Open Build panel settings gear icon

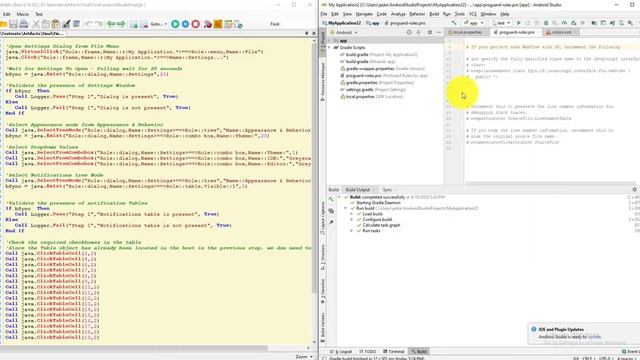click(634, 190)
